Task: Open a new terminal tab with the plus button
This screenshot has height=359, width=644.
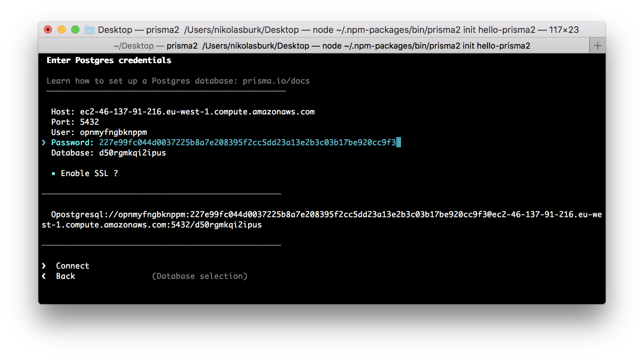Action: click(597, 45)
